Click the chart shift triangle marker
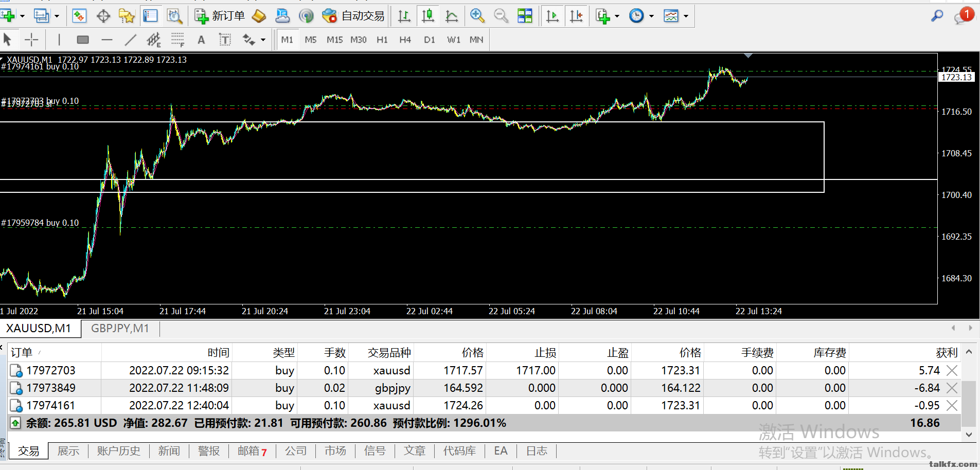This screenshot has width=980, height=470. point(749,56)
